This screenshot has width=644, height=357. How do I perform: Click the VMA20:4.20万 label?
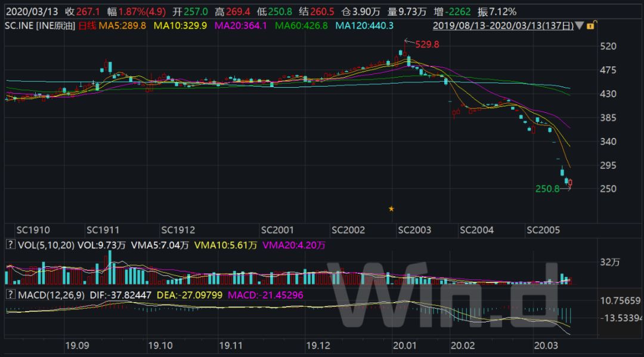(293, 245)
